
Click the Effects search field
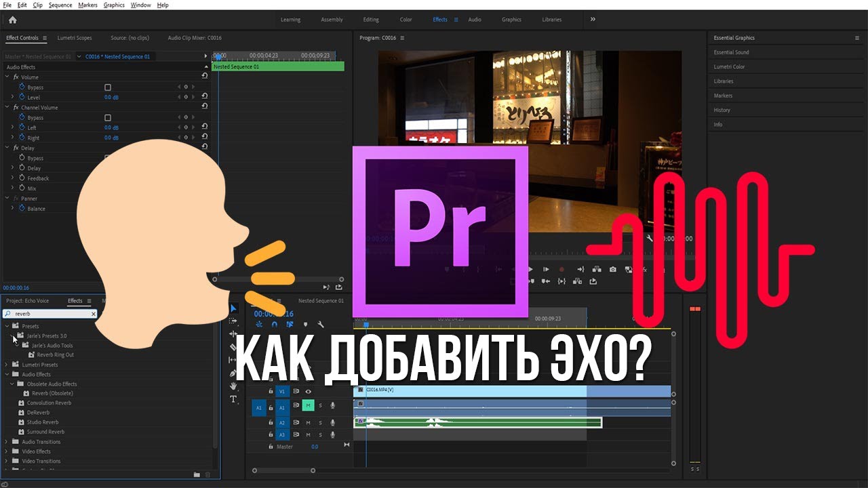[x=50, y=314]
